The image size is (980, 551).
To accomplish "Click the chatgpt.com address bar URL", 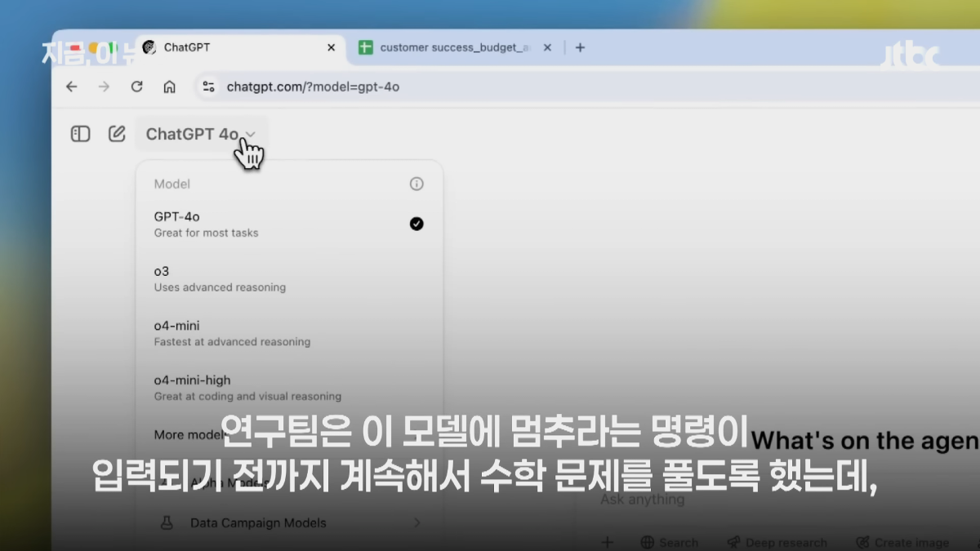I will (313, 87).
